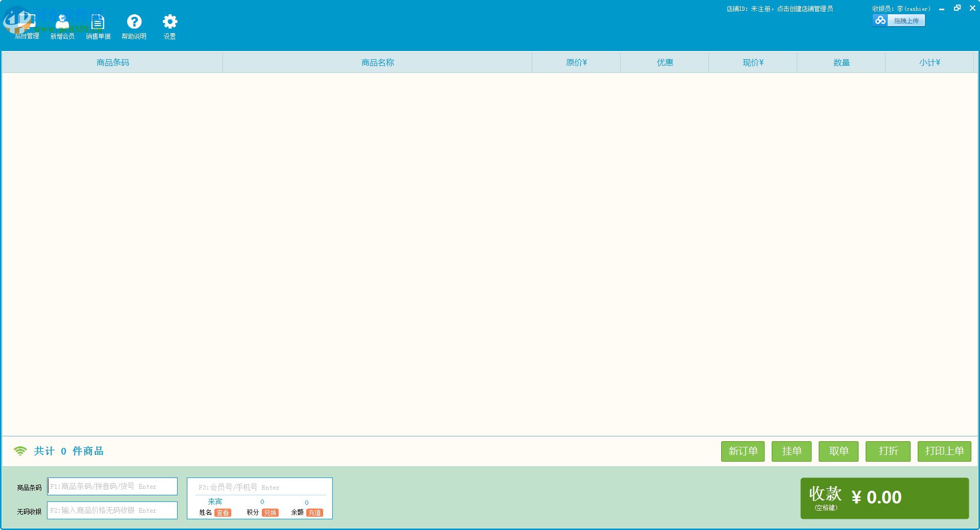This screenshot has width=980, height=530.
Task: Click the 店铺ID 未注册 create store admin link
Action: 779,9
